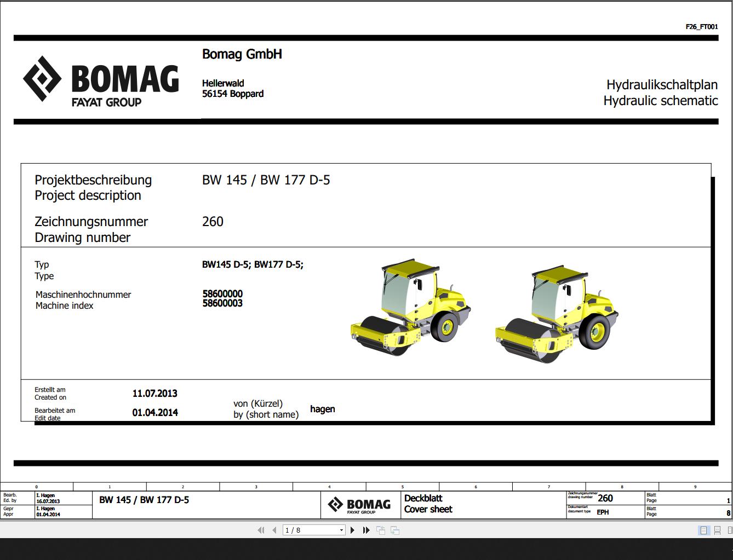Click edit date '01.04.2014'
Screen dimensions: 733x560
click(155, 413)
